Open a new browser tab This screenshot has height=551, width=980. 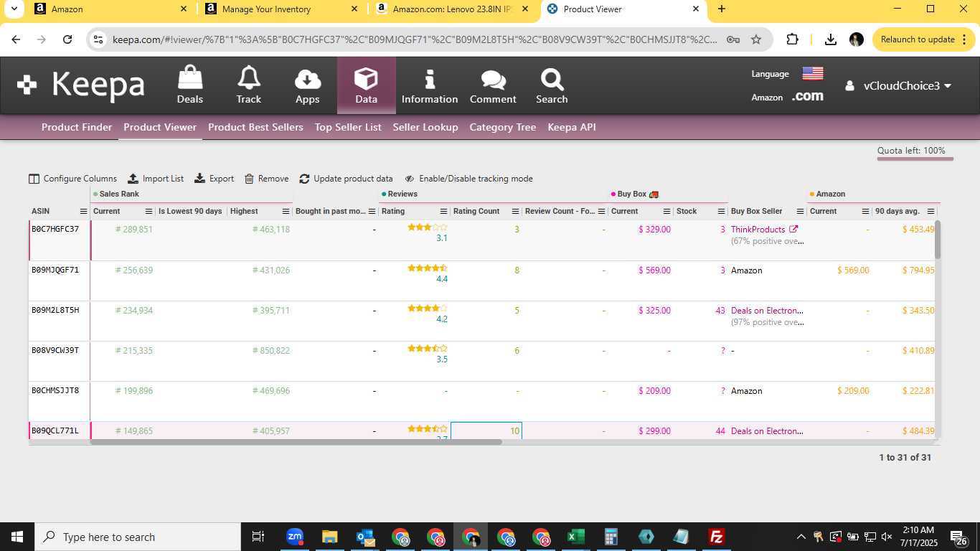coord(722,9)
